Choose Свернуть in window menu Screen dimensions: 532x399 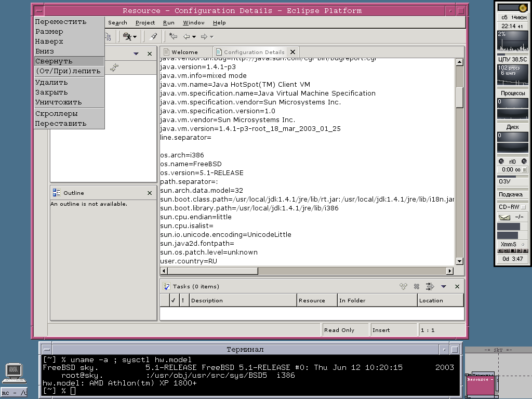pyautogui.click(x=69, y=61)
